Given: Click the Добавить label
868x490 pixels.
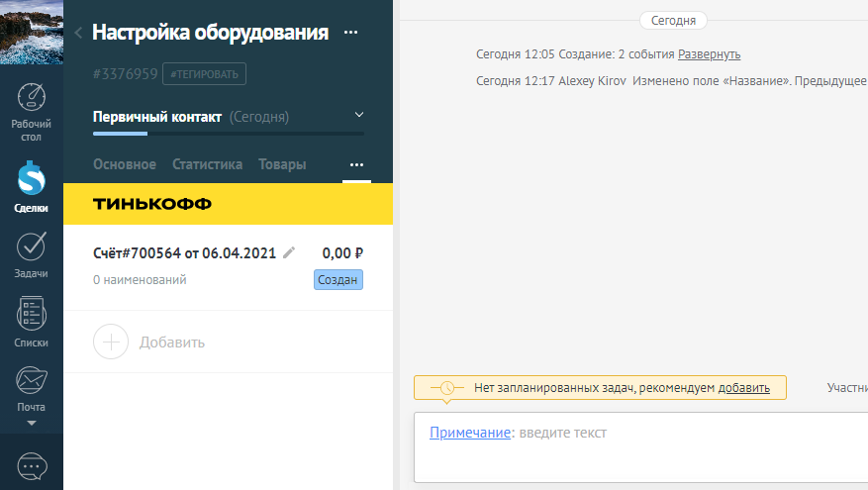Looking at the screenshot, I should (x=172, y=343).
